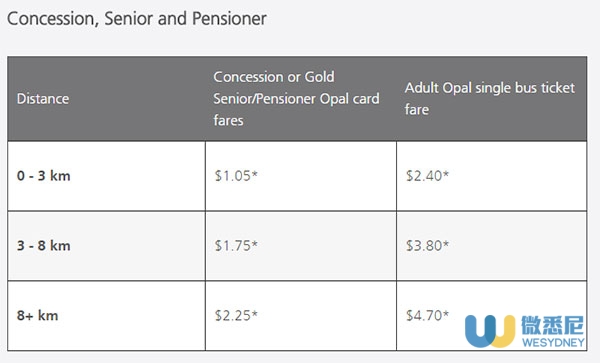Click the WeSydney U-shaped logo icon
600x363 pixels.
click(490, 330)
